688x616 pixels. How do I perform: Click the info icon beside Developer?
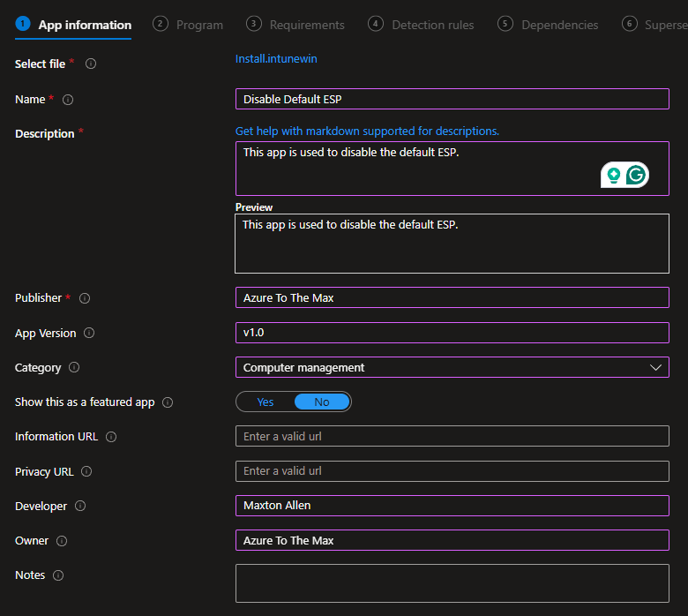[x=80, y=507]
